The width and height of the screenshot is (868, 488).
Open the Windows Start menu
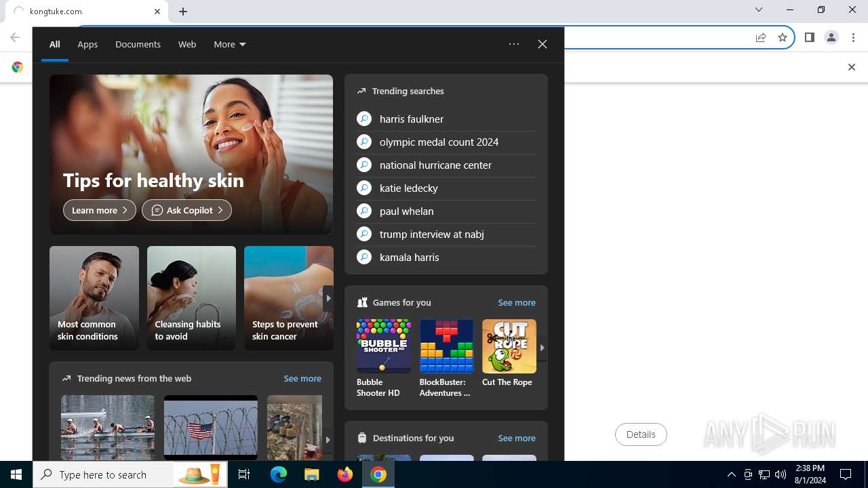[16, 474]
